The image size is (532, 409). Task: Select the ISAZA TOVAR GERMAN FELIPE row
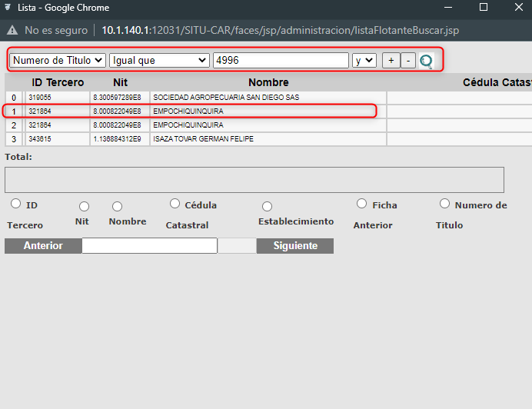(x=203, y=139)
